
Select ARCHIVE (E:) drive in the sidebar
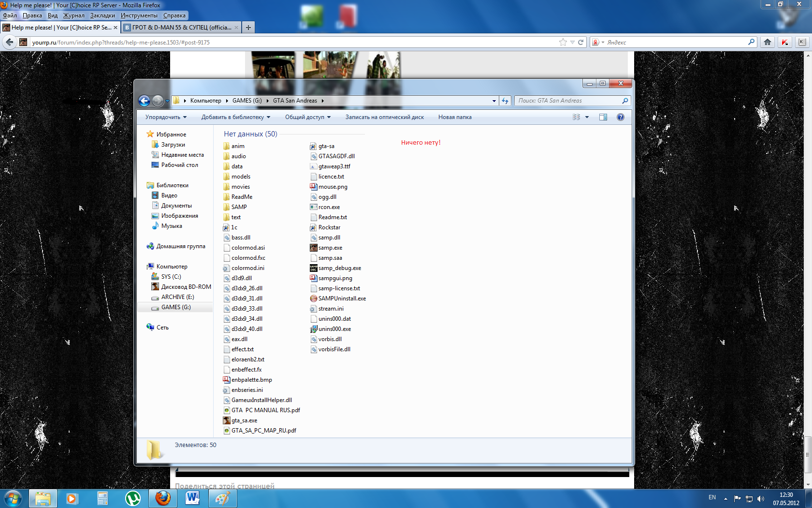173,297
